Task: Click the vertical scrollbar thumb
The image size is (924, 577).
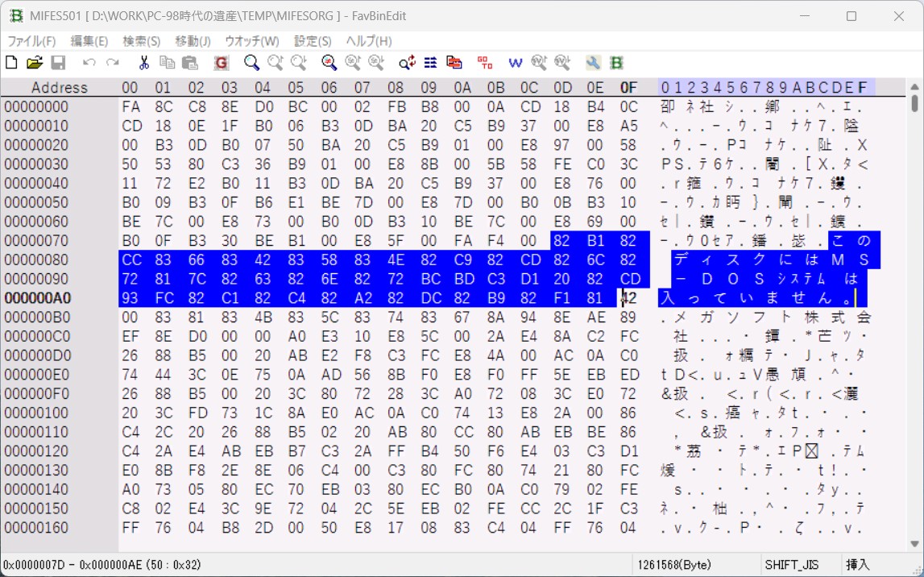Action: (914, 104)
